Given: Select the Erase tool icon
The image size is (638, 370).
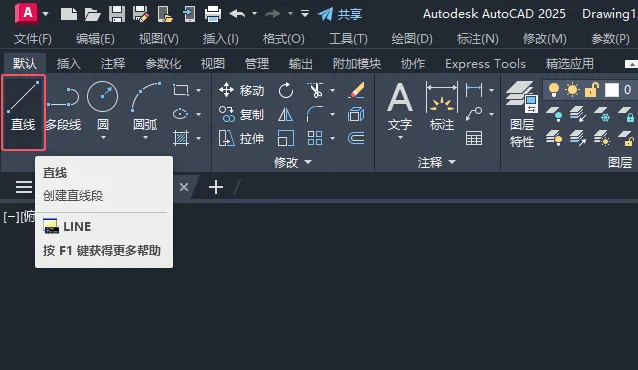Looking at the screenshot, I should pyautogui.click(x=356, y=90).
